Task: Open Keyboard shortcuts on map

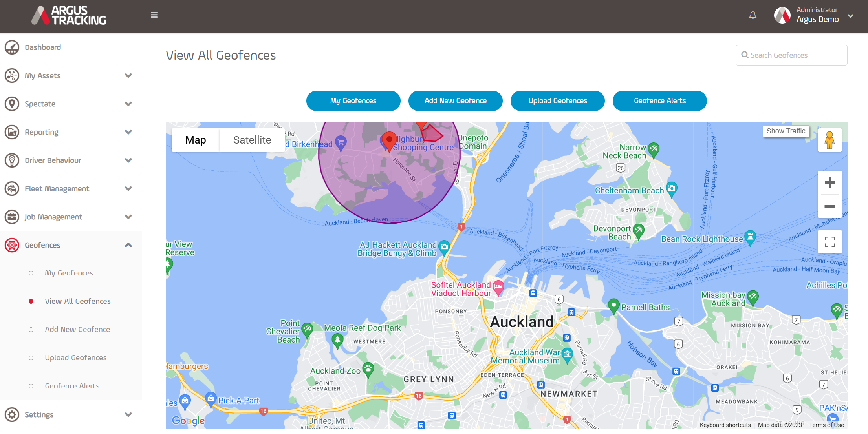Action: 725,425
